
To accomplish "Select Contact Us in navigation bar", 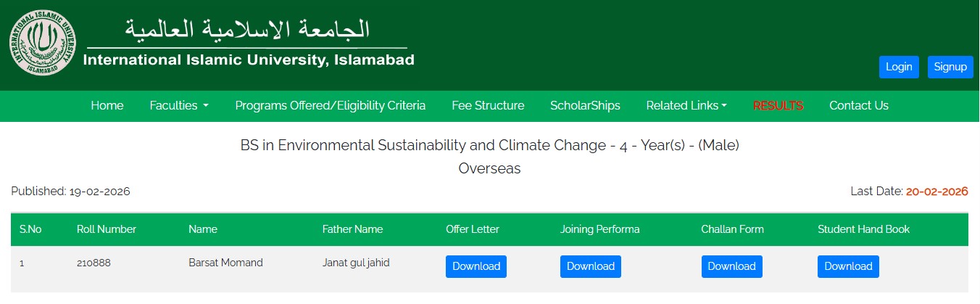I will click(x=858, y=106).
